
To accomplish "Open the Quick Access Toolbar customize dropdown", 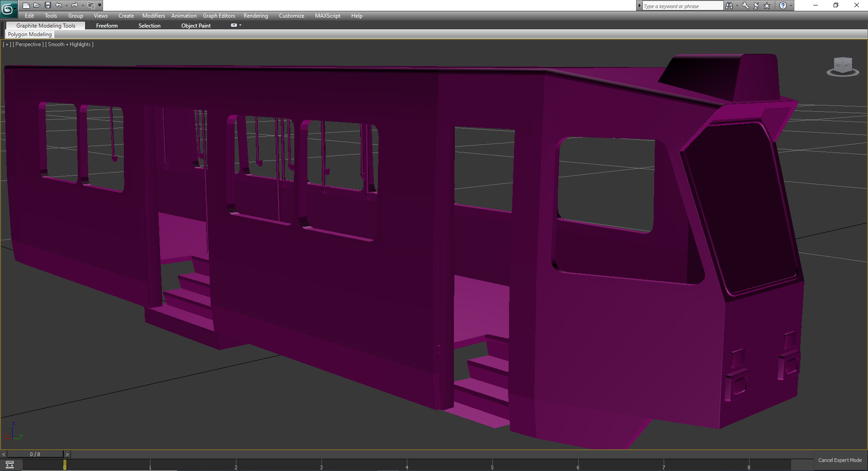I will click(x=100, y=5).
